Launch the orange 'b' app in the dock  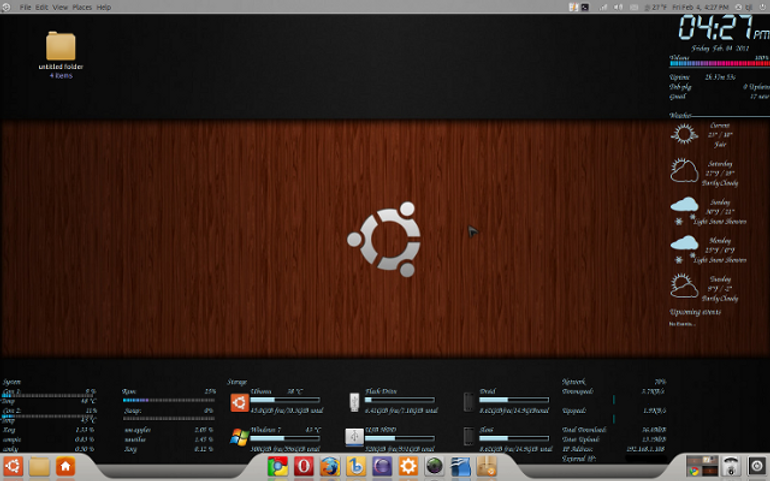point(356,466)
